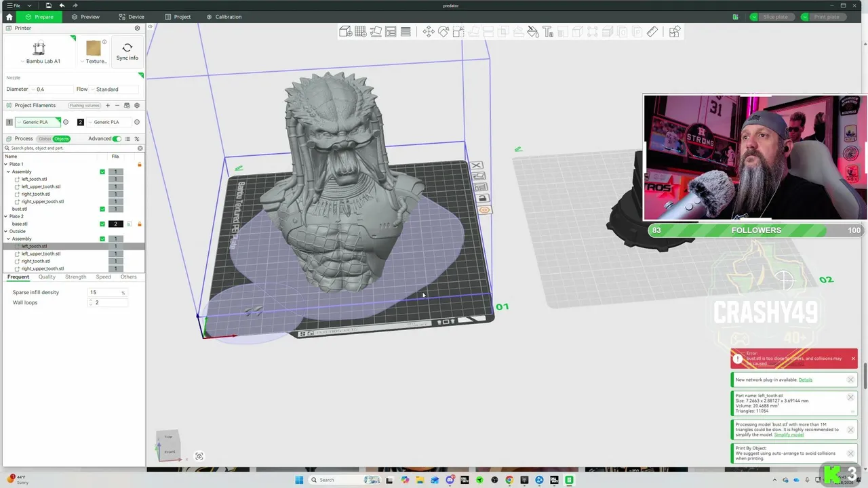The height and width of the screenshot is (488, 868).
Task: Switch to the Calibration tab
Action: [224, 17]
